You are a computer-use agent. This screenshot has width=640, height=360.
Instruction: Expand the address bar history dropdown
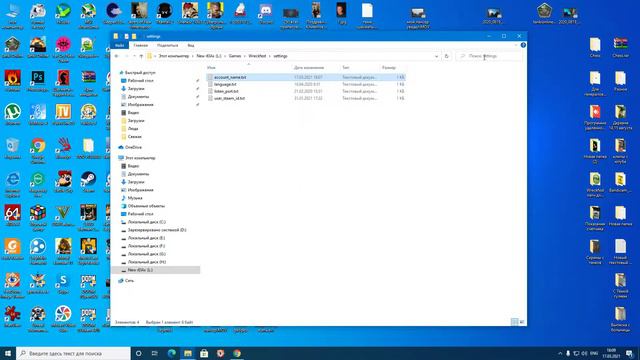(x=436, y=56)
